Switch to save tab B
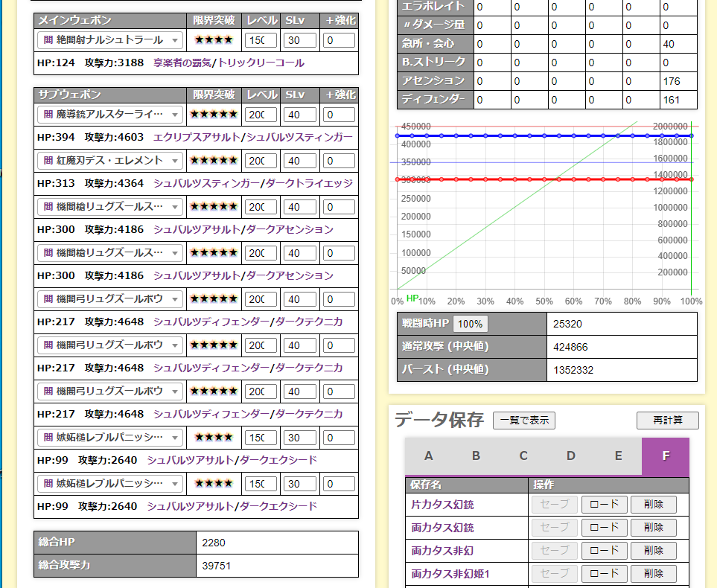717x588 pixels. (476, 456)
